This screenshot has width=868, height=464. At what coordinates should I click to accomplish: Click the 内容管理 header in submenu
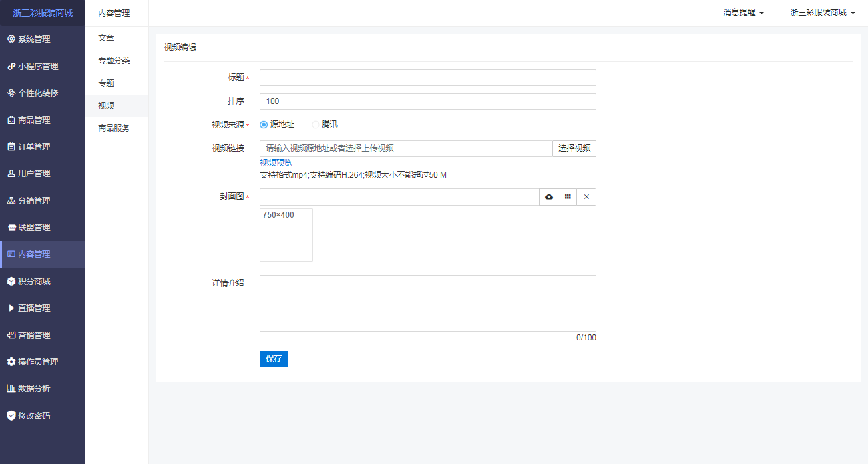pyautogui.click(x=114, y=13)
